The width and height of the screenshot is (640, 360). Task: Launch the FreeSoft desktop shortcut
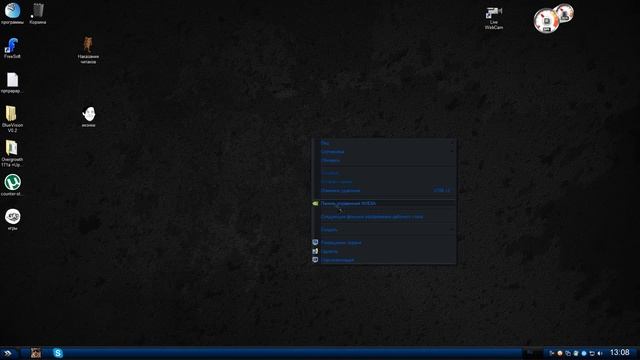[x=12, y=48]
